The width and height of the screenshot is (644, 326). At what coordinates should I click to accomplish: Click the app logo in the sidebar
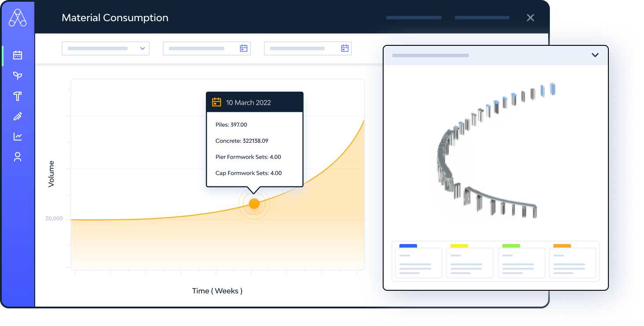click(18, 18)
